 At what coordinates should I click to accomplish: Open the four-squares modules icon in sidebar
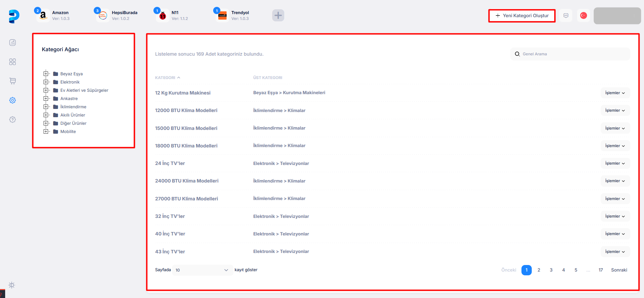point(13,62)
